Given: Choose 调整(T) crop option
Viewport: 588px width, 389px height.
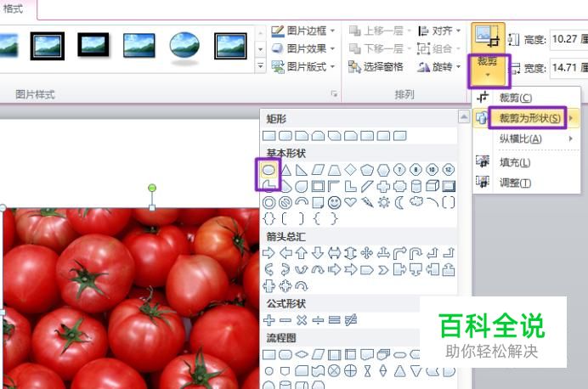Looking at the screenshot, I should click(527, 183).
